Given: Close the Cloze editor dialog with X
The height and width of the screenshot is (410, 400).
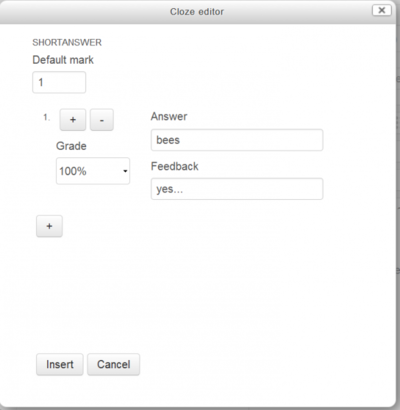Looking at the screenshot, I should [x=382, y=10].
